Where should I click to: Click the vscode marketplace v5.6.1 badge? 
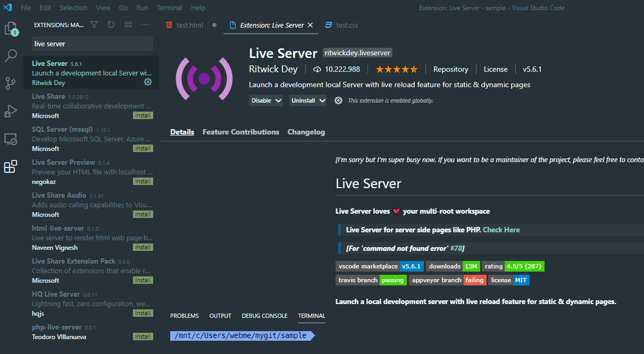pyautogui.click(x=380, y=266)
